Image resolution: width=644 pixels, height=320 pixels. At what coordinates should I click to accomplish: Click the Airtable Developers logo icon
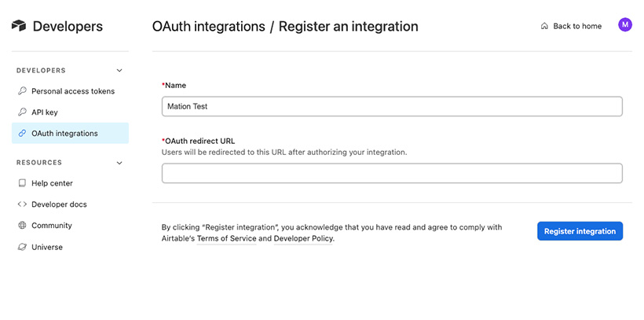[x=19, y=26]
